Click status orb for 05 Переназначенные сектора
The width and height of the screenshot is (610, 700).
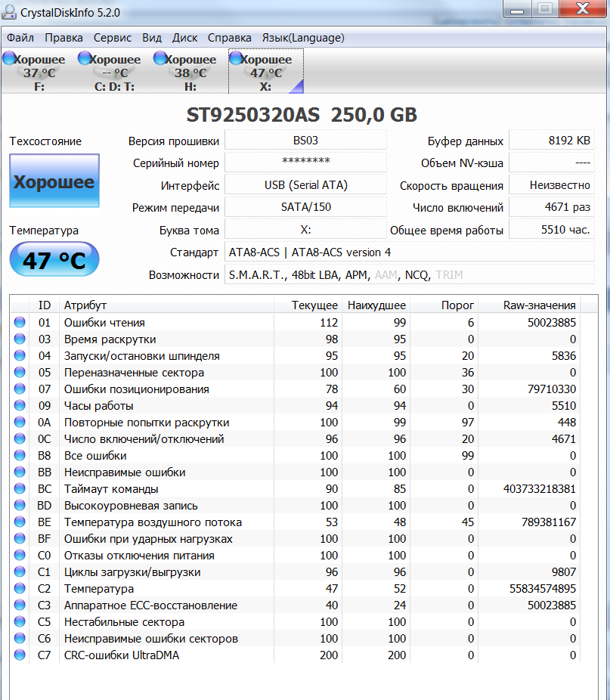[x=20, y=373]
